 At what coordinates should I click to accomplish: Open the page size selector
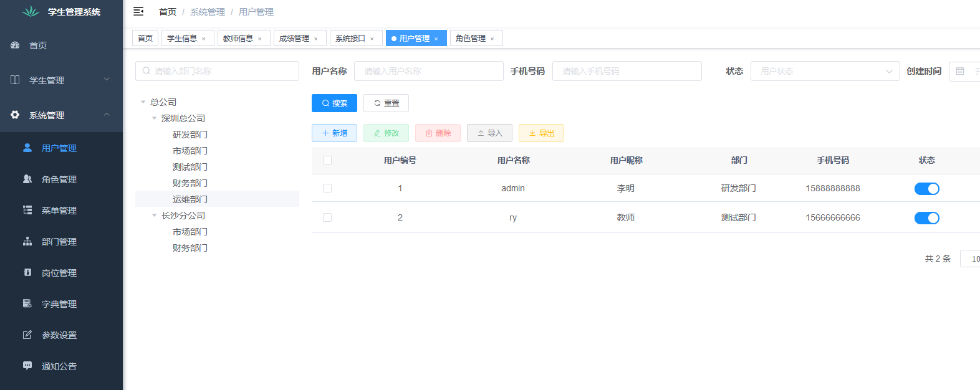click(x=971, y=259)
